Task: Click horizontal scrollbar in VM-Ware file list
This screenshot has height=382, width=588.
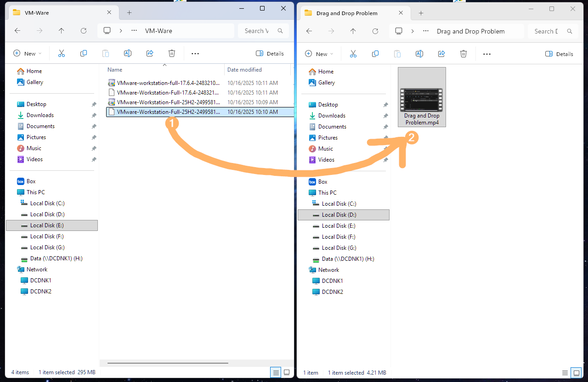Action: coord(167,363)
